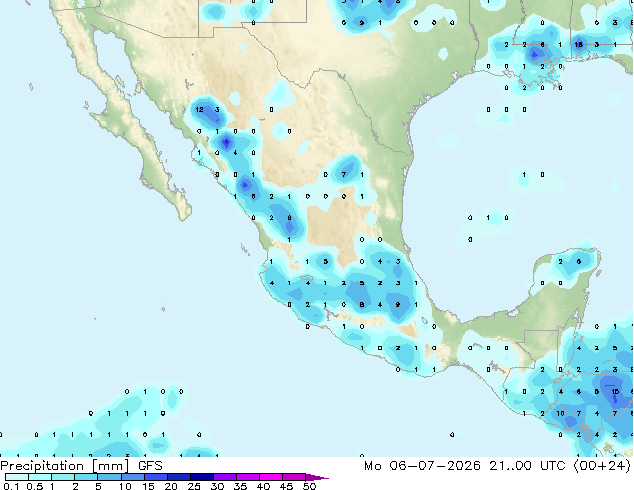The height and width of the screenshot is (490, 634).
Task: Click the '[mm]' unit label
Action: tap(111, 466)
